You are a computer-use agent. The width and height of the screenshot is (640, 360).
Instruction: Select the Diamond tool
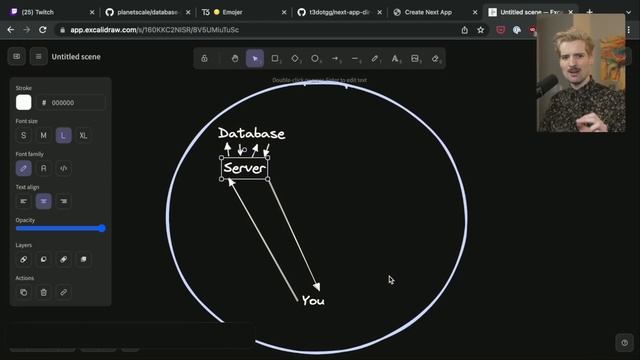295,59
